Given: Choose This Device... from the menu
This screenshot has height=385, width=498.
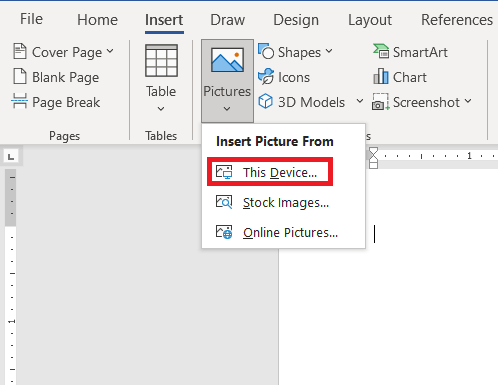Looking at the screenshot, I should 270,172.
